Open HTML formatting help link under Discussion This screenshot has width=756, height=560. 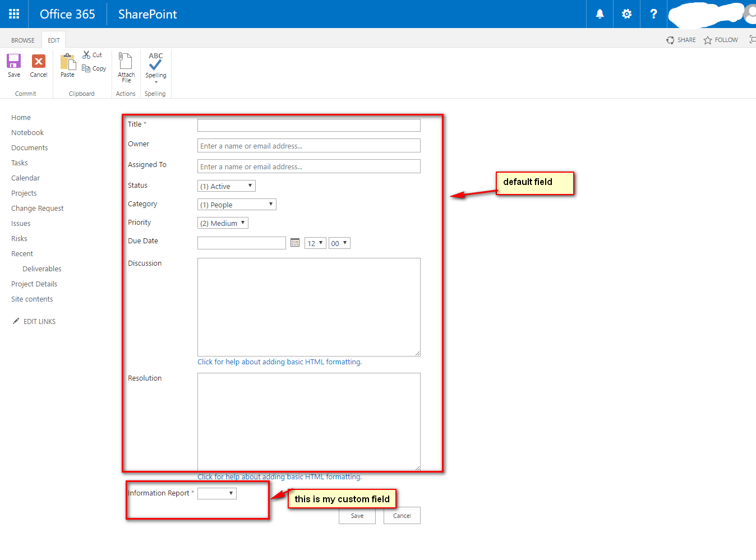point(280,362)
